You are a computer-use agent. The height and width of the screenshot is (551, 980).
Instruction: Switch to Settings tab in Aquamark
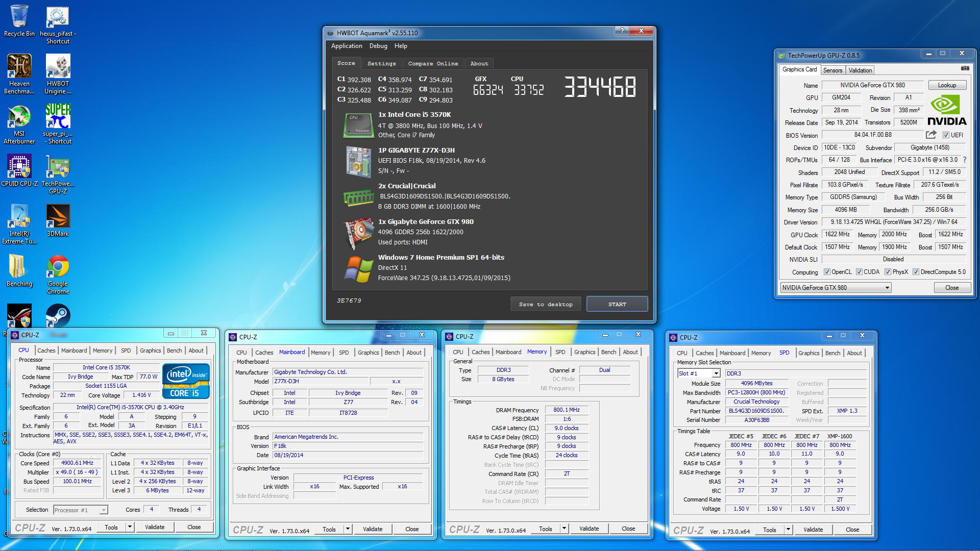tap(382, 64)
